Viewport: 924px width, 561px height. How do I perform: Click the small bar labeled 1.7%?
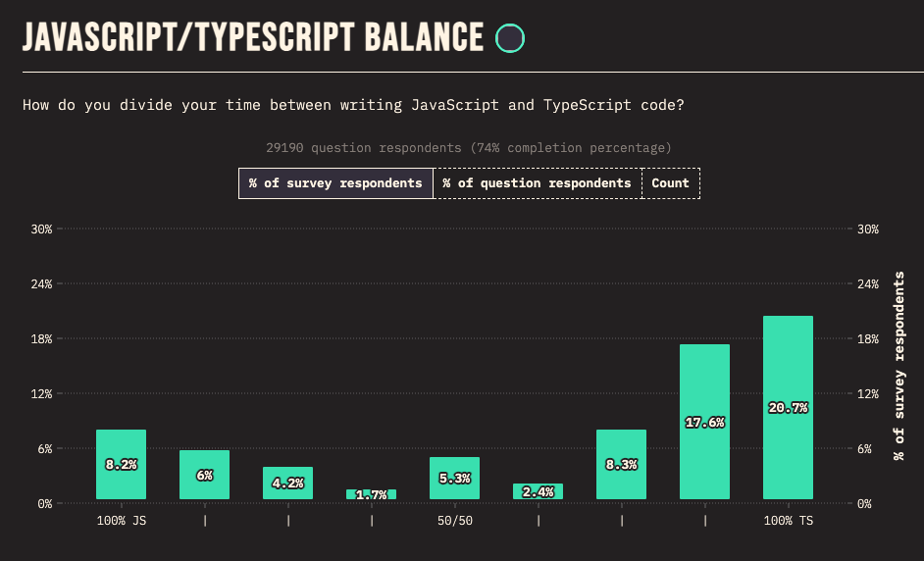371,494
